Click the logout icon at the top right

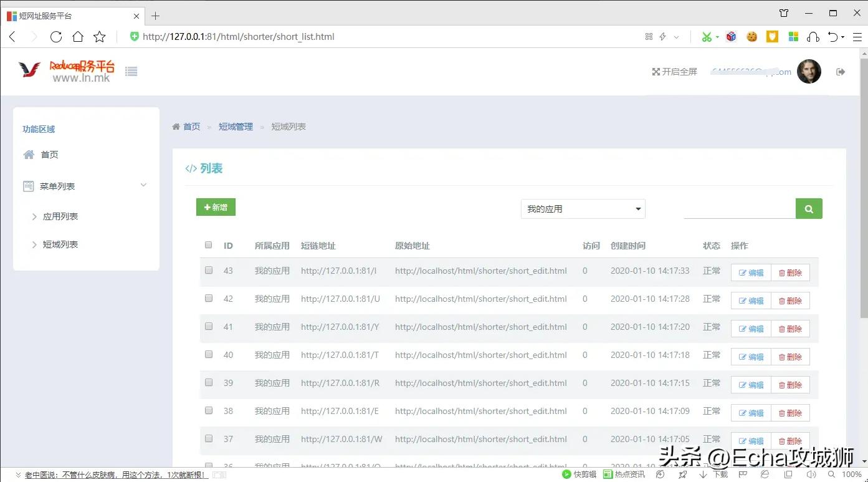(x=841, y=71)
